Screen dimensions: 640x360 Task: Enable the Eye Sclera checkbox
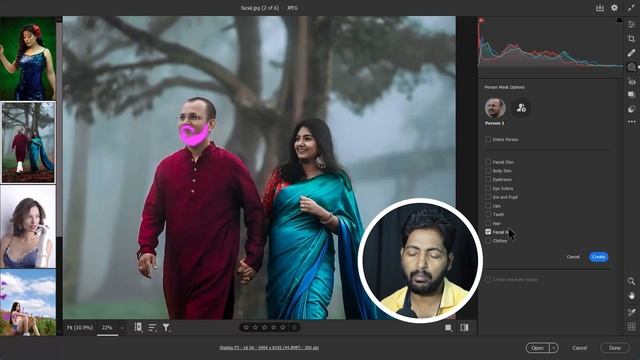[488, 188]
